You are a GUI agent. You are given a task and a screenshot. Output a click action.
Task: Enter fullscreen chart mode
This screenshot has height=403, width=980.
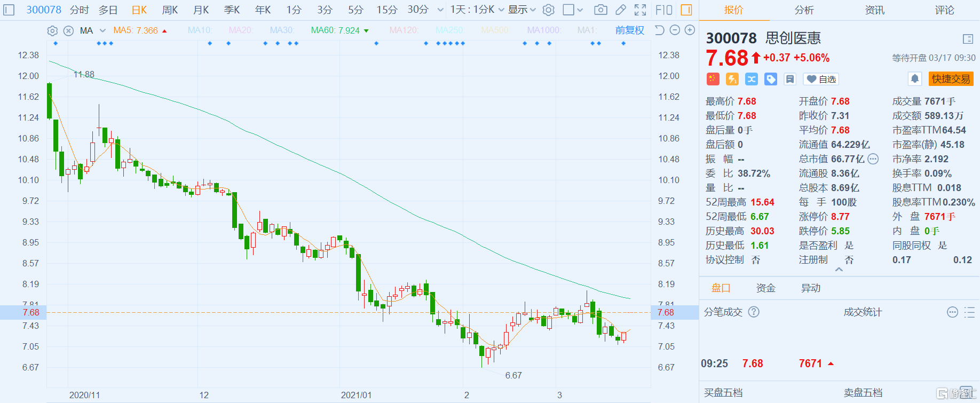(640, 10)
